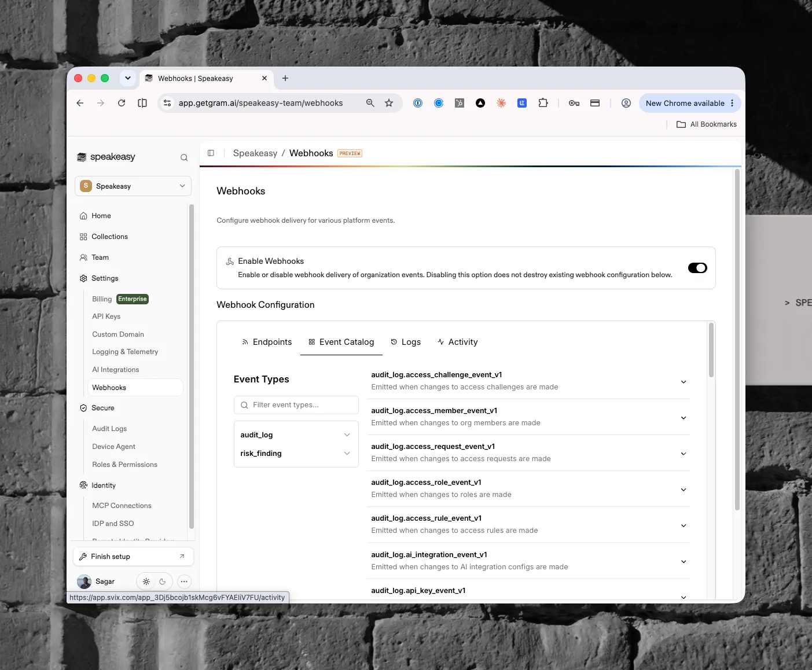Click the sidebar navigation scrollbar
This screenshot has height=670, width=812.
(x=192, y=366)
